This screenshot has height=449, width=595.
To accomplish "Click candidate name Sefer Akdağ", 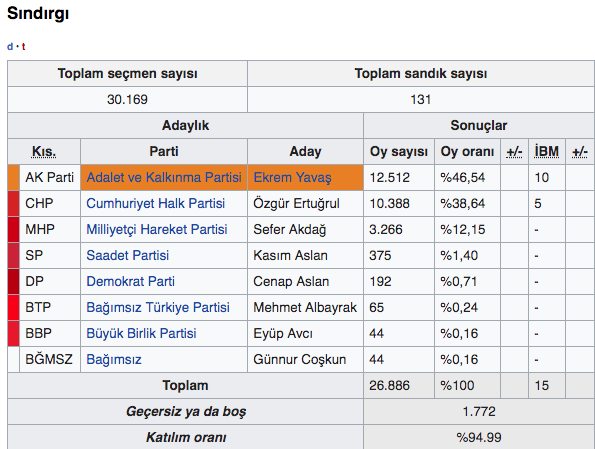I will tap(290, 229).
